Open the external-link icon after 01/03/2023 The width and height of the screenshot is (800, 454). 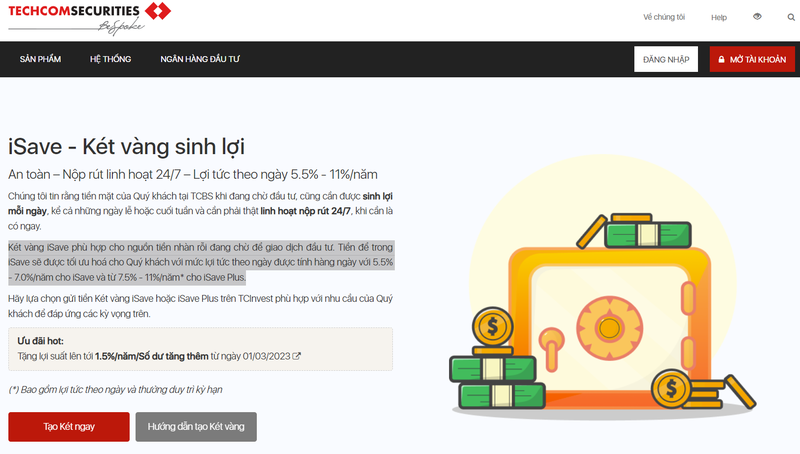296,356
